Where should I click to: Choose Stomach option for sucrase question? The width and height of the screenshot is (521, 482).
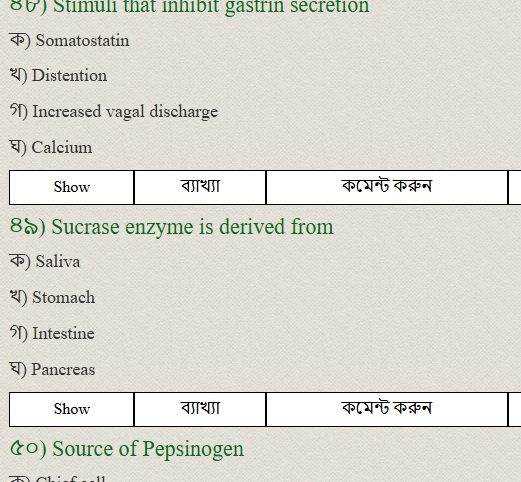53,297
